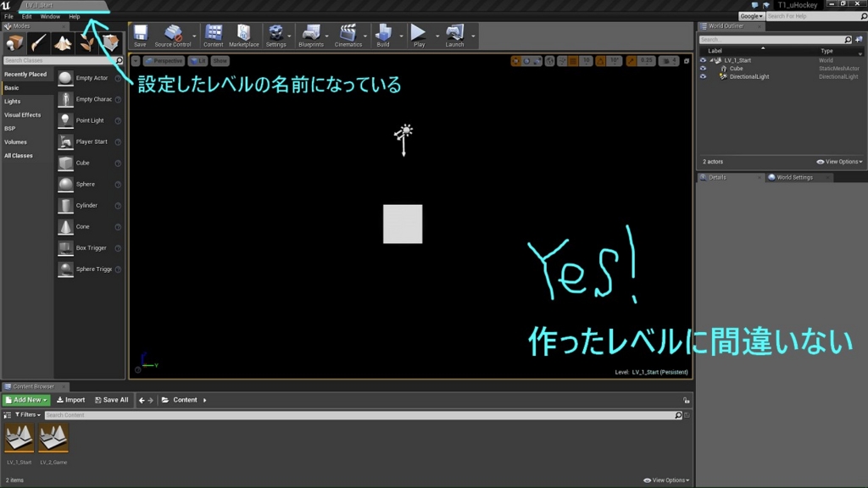Click the Build toolbar icon
This screenshot has height=488, width=868.
(383, 36)
